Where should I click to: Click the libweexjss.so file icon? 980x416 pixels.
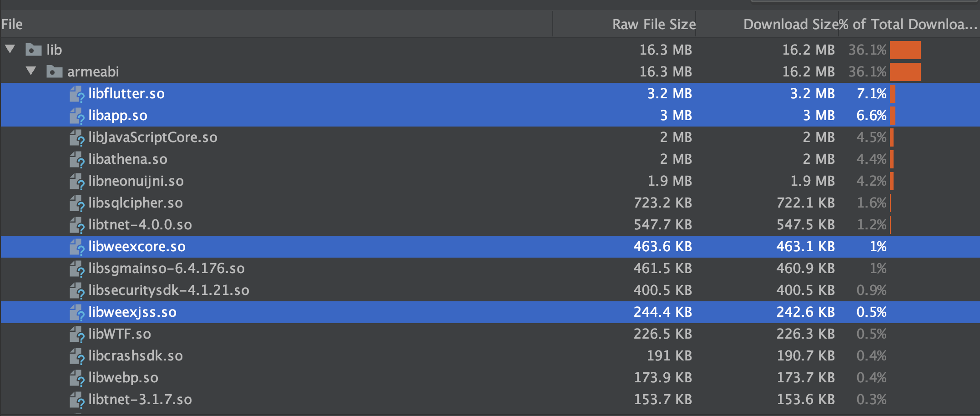click(77, 312)
